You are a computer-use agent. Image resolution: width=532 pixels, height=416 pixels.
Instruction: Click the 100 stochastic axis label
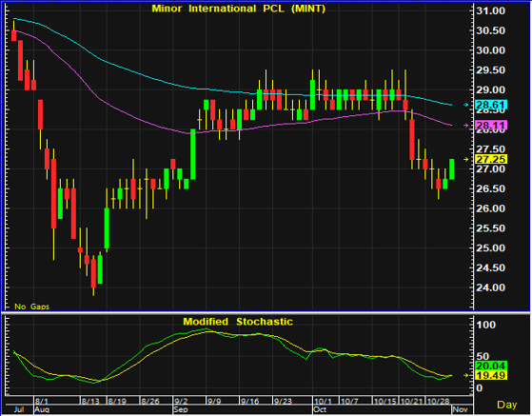point(486,325)
